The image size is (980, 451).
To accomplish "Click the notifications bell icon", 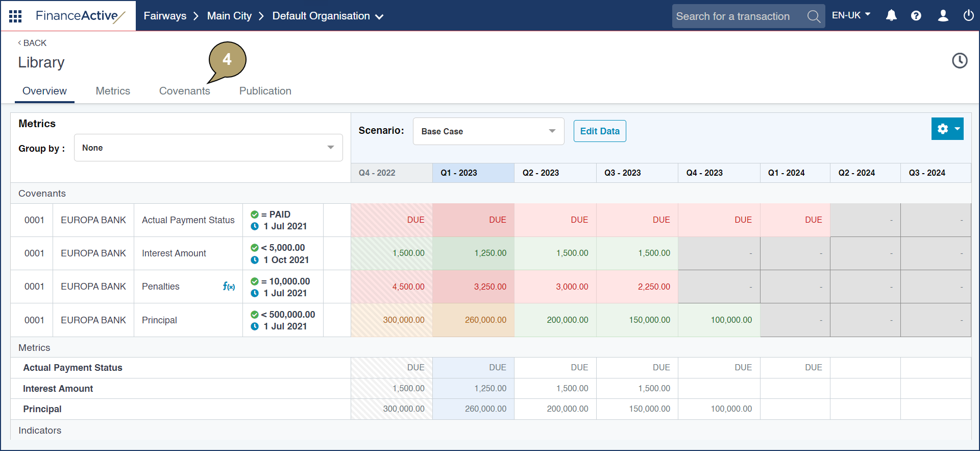I will point(891,16).
